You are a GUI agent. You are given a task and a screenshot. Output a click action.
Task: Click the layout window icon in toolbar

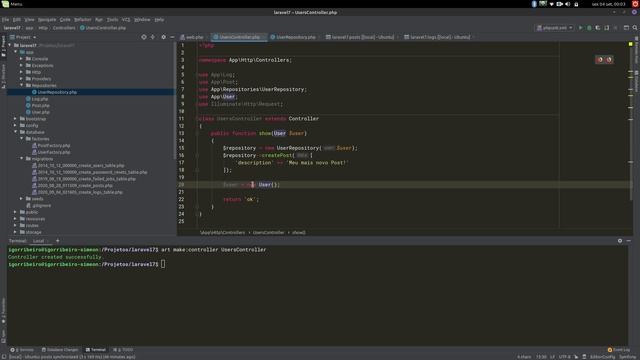click(626, 28)
